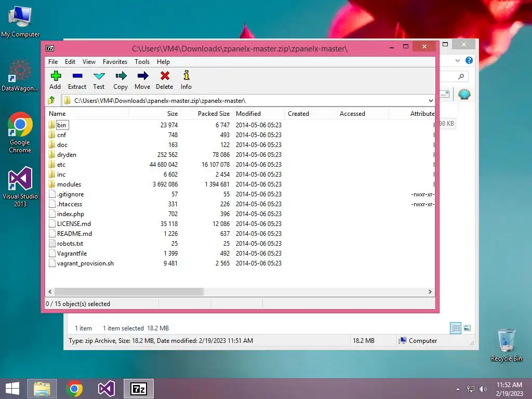Click the left scroll arrow
Image resolution: width=532 pixels, height=399 pixels.
click(50, 292)
